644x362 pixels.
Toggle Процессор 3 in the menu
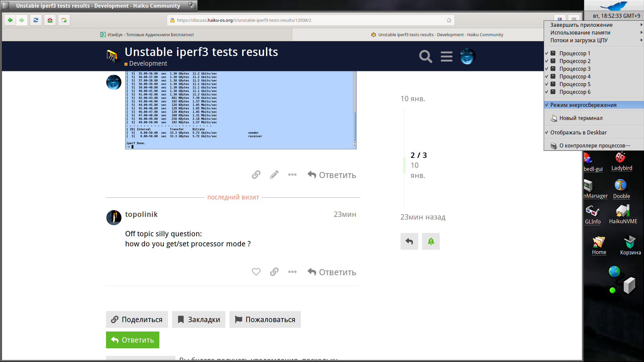[x=594, y=69]
